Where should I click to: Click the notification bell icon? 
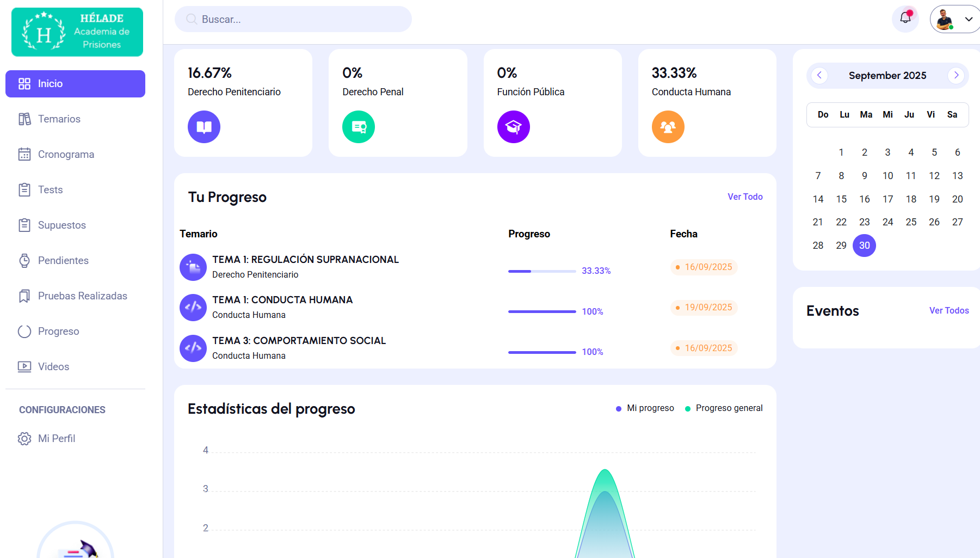(905, 19)
